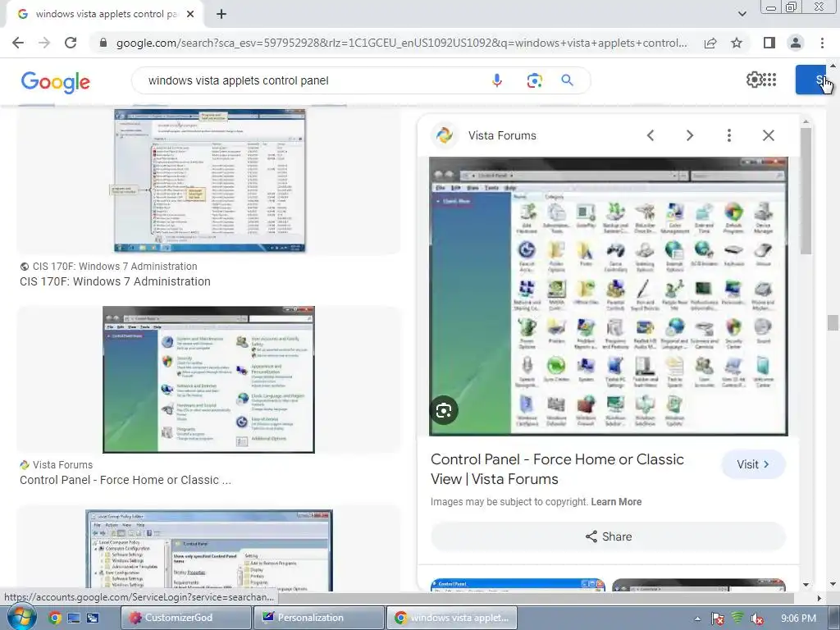
Task: Click the Visit button
Action: click(753, 464)
